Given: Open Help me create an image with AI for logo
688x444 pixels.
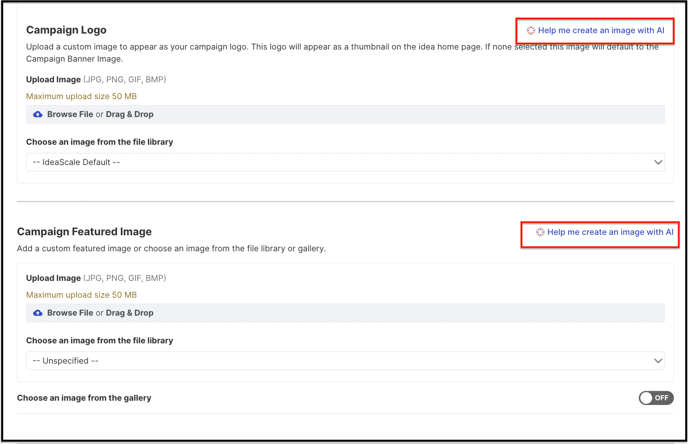Looking at the screenshot, I should pyautogui.click(x=601, y=30).
